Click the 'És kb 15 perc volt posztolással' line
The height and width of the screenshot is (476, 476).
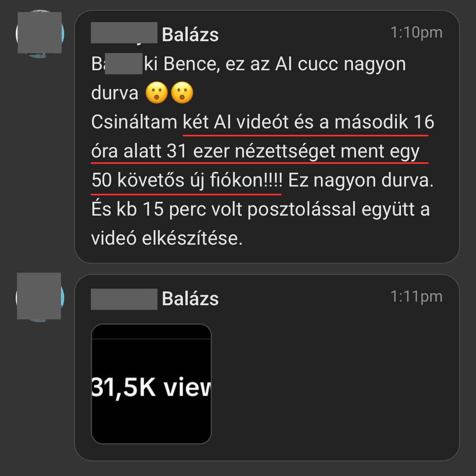point(223,210)
